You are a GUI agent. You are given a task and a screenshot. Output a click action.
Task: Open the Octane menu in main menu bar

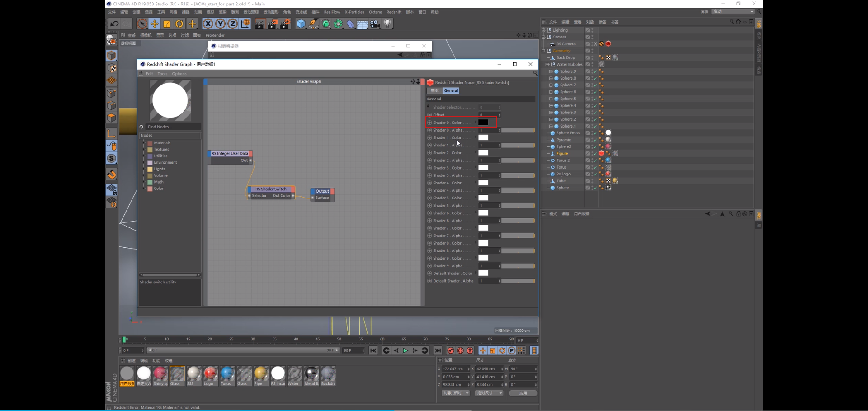click(x=375, y=12)
